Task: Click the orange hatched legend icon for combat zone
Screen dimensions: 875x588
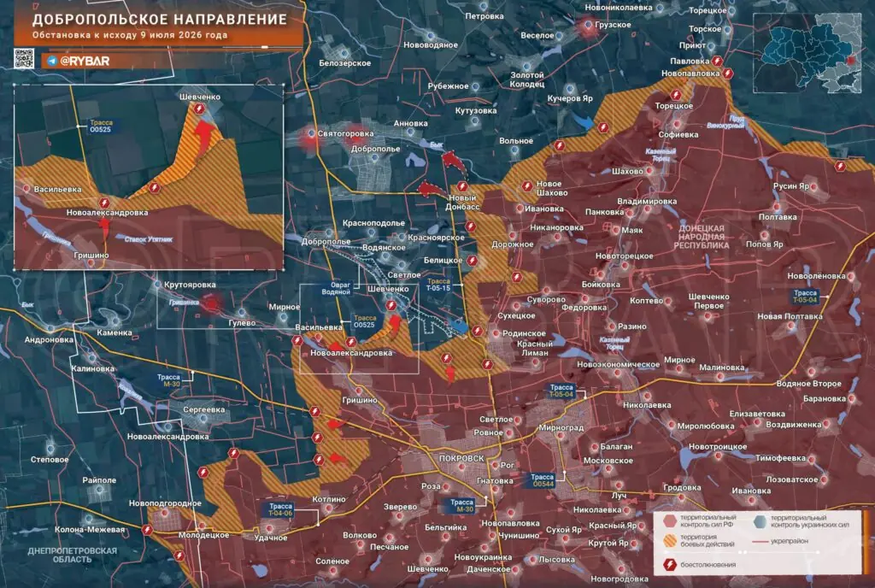Action: [x=670, y=541]
